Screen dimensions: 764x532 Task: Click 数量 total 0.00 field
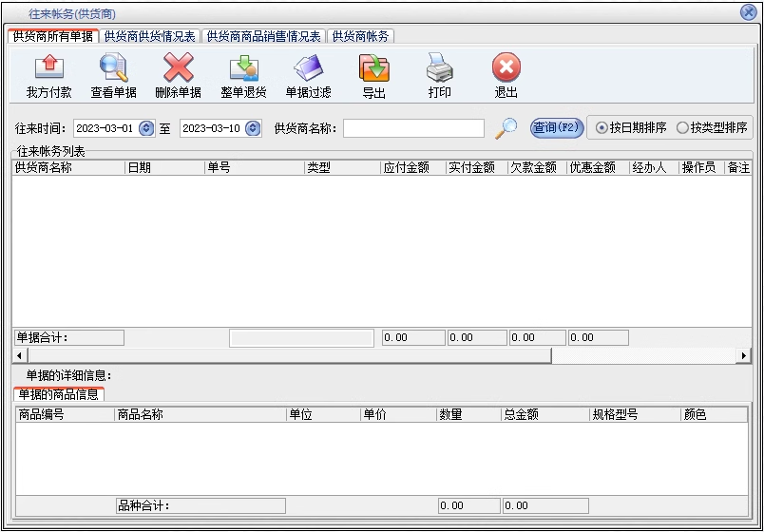pos(469,505)
